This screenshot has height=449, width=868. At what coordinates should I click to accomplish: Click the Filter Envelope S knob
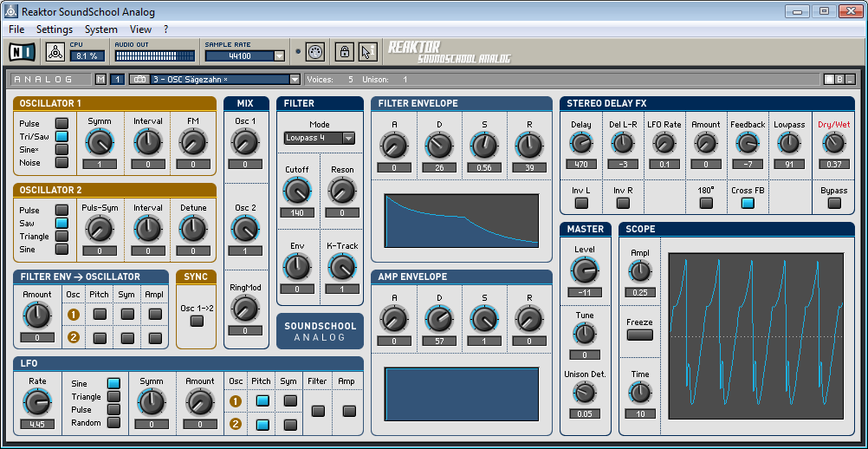coord(484,146)
